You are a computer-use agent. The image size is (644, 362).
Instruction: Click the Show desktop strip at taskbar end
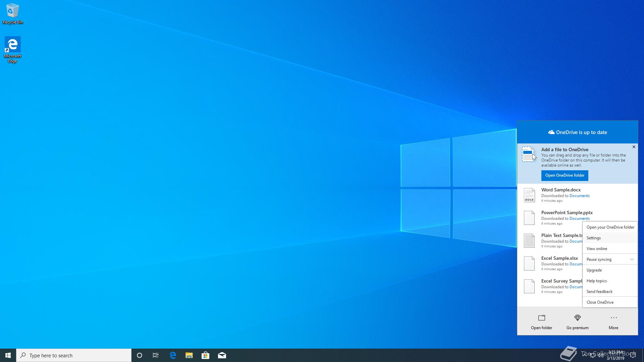coord(643,355)
